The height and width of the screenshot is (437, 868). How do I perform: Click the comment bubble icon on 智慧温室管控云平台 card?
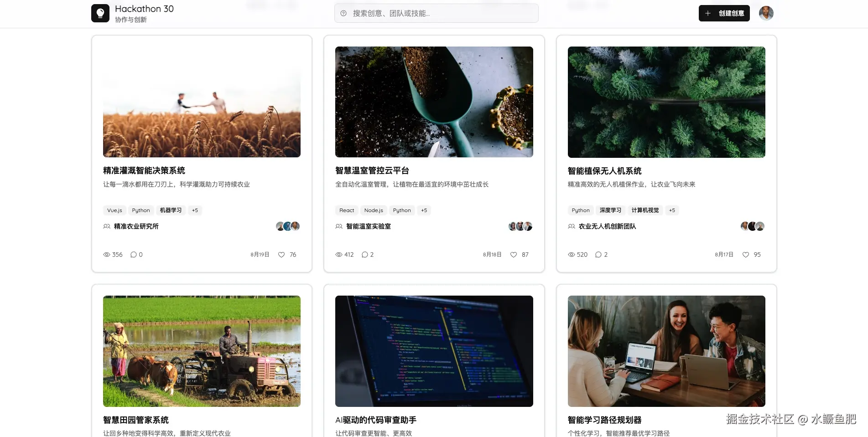(364, 255)
